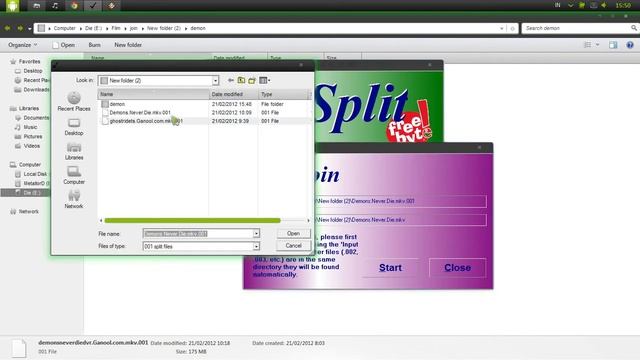
Task: Click Burn in Explorer toolbar
Action: point(94,45)
